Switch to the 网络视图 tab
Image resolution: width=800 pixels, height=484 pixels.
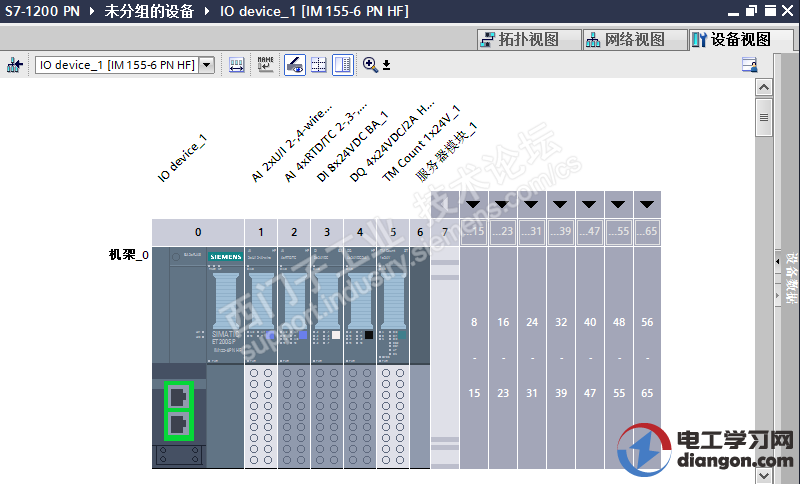(635, 39)
